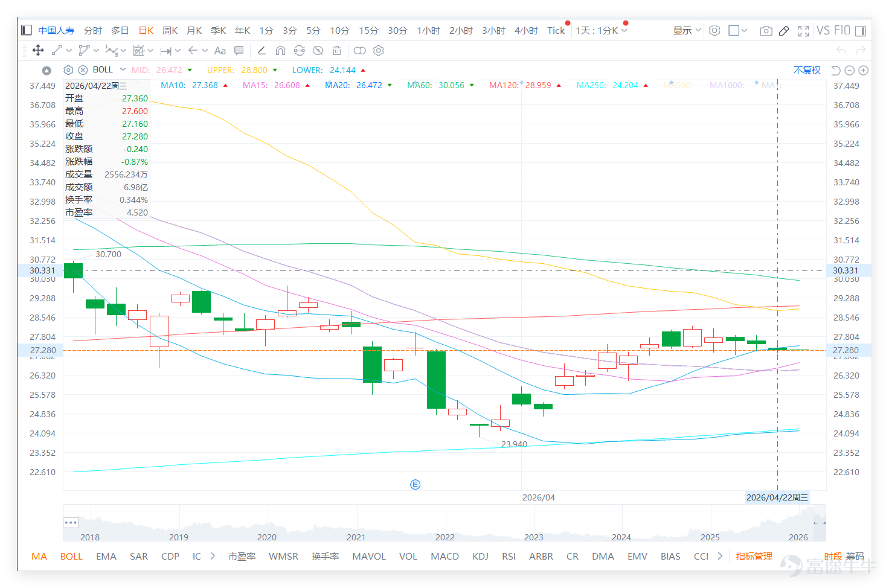Show more sub indicators after CCI
Screen dimensions: 889x588
(720, 556)
